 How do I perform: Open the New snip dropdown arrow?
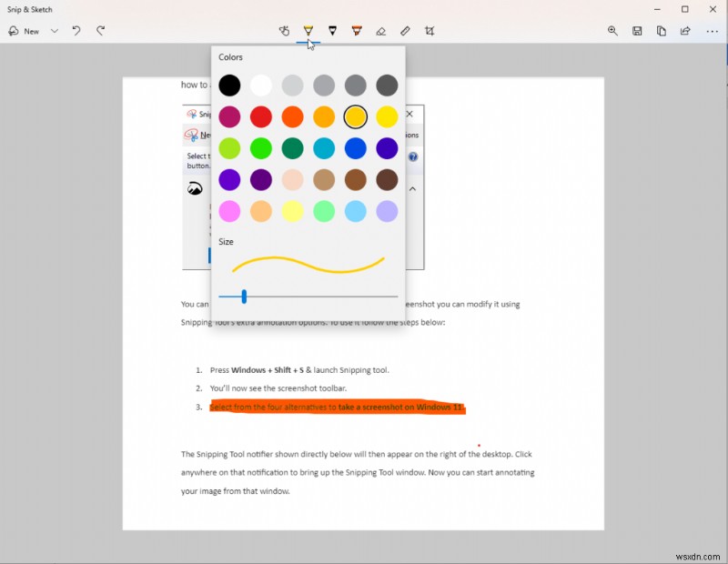55,31
